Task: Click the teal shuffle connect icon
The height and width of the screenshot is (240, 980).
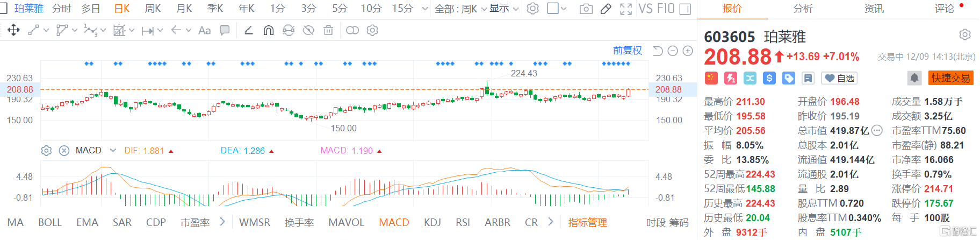Action: (x=750, y=78)
